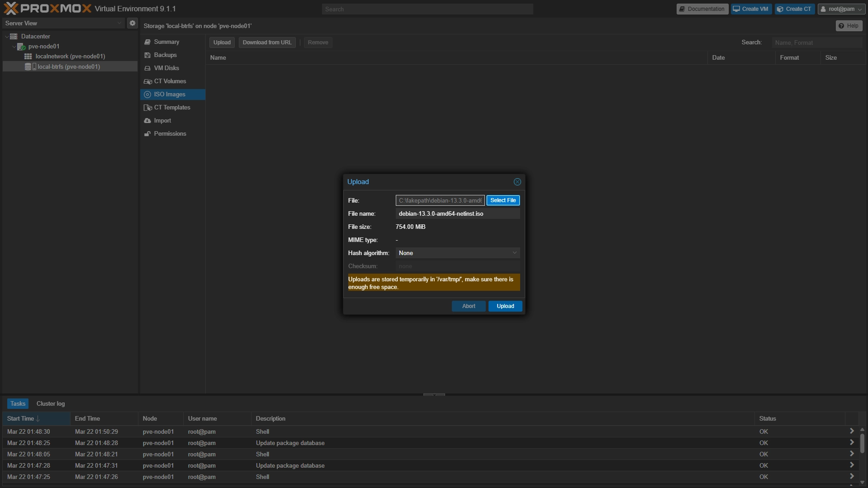Open the root@pam user menu
The image size is (868, 488).
[842, 9]
